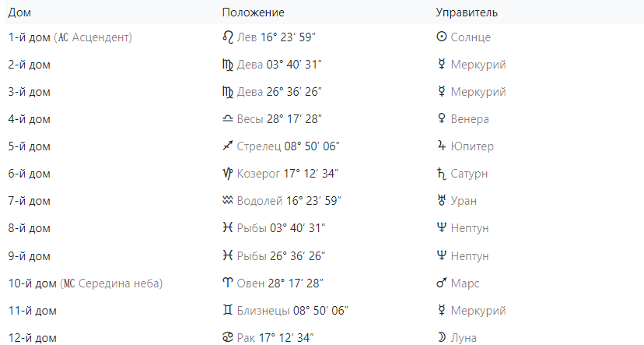Image resolution: width=644 pixels, height=345 pixels.
Task: Select the Cancer sign icon near Рак
Action: click(x=228, y=337)
